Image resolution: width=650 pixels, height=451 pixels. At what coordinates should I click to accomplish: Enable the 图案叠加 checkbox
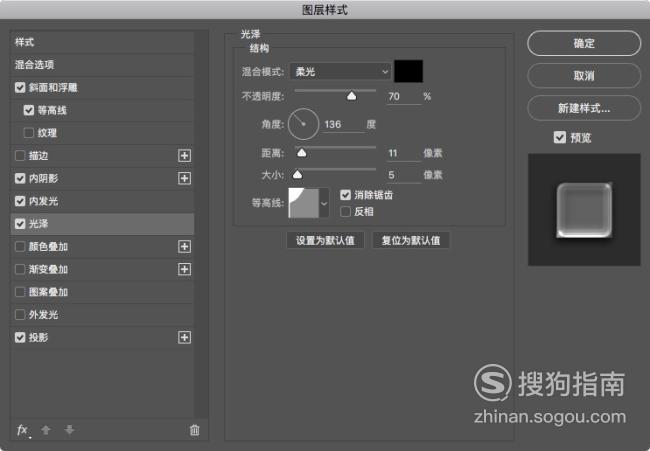coord(20,292)
